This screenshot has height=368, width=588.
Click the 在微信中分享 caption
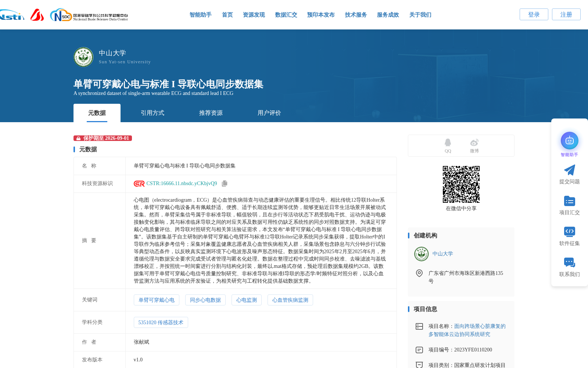click(x=461, y=209)
